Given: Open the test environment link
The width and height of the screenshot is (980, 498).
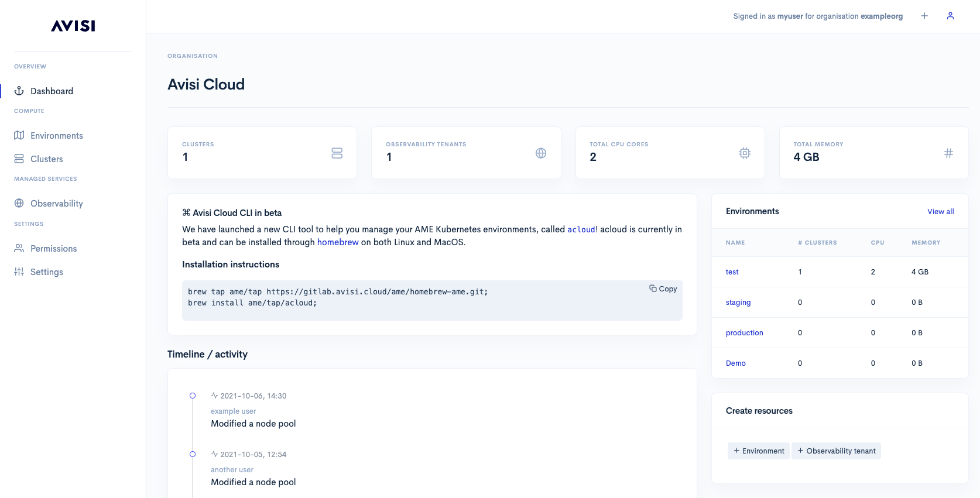Looking at the screenshot, I should point(732,272).
